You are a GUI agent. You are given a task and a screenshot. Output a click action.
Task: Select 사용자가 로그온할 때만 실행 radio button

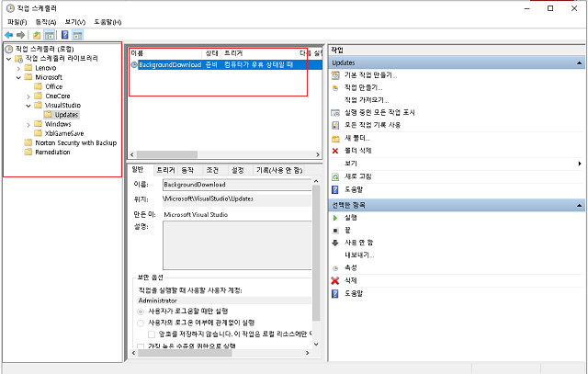[141, 312]
